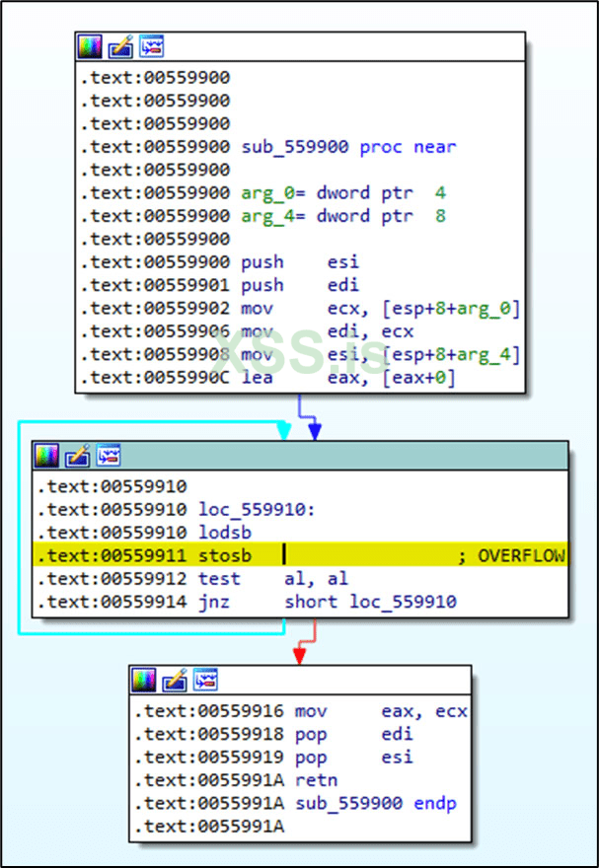Click the OVERFLOW comment
The image size is (599, 868).
click(x=511, y=555)
